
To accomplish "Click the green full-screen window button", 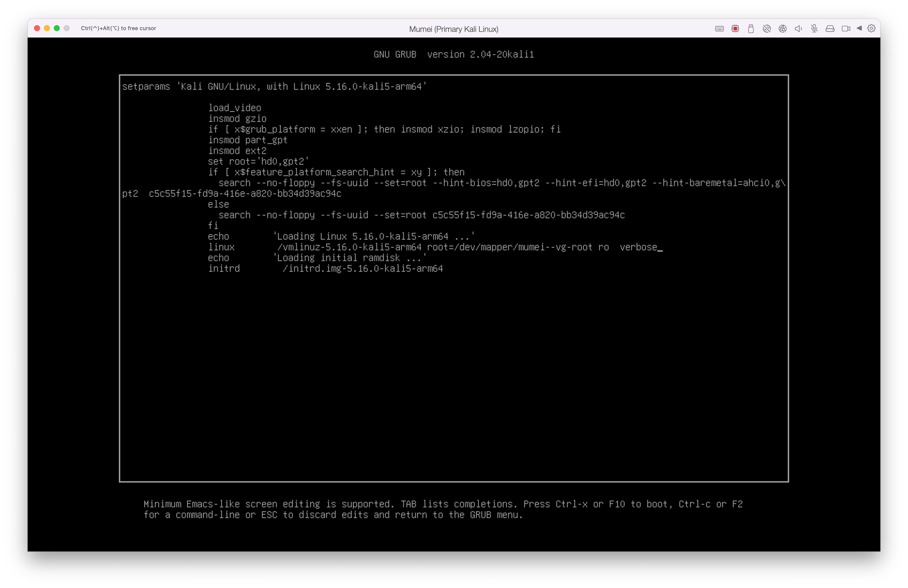I will point(57,28).
